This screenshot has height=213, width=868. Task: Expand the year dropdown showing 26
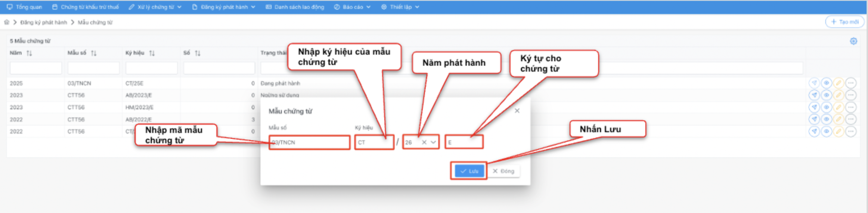(433, 142)
